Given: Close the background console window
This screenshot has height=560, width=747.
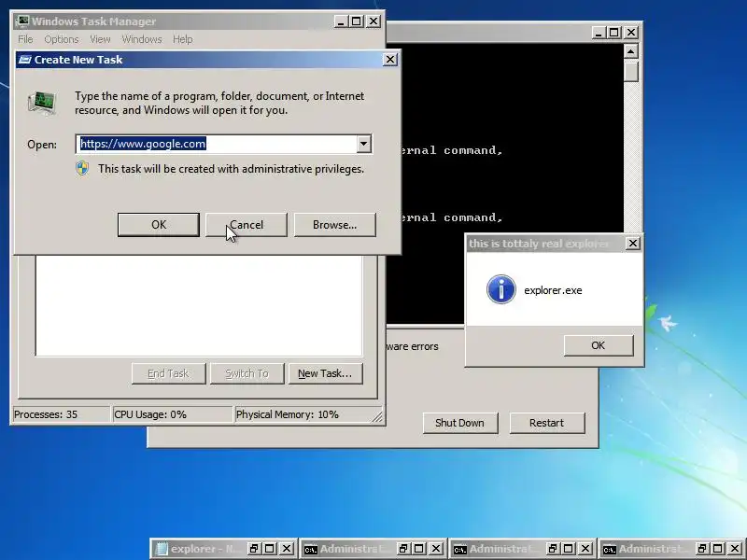Looking at the screenshot, I should [x=631, y=33].
